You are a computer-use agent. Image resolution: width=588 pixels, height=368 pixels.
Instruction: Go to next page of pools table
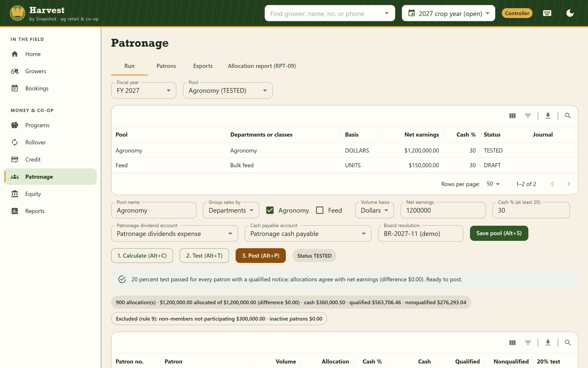tap(569, 184)
